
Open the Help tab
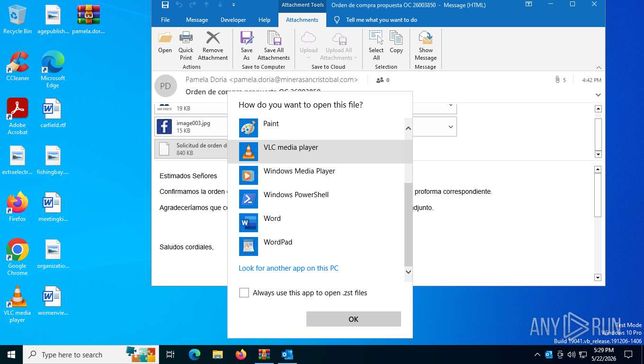click(264, 20)
